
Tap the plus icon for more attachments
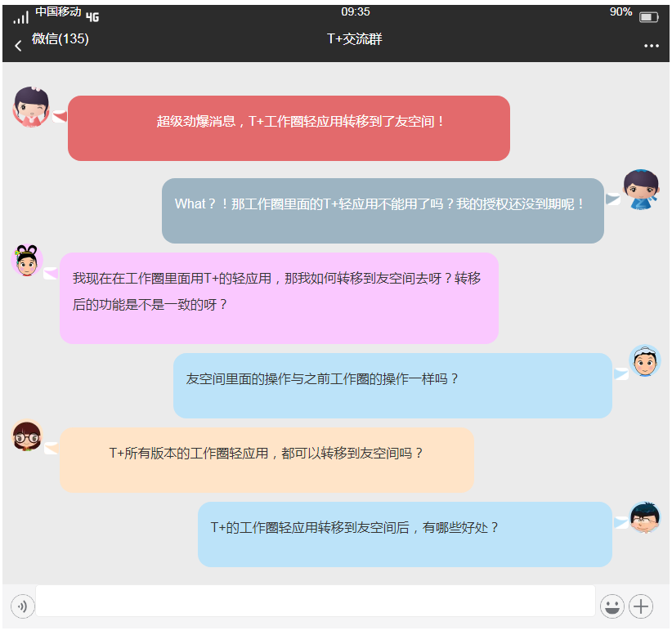pos(641,606)
